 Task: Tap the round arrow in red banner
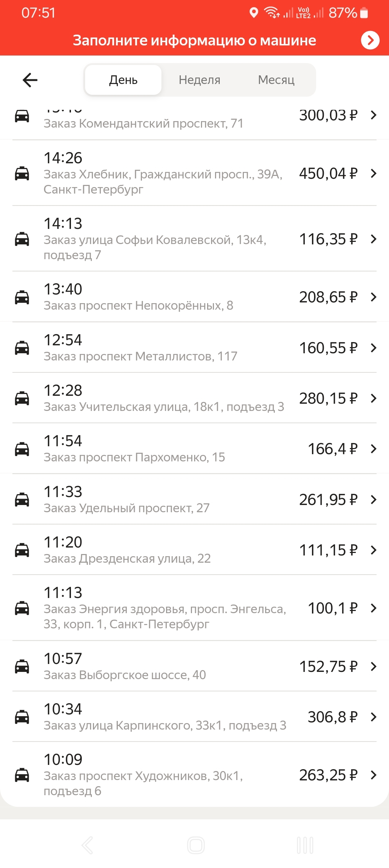point(370,40)
